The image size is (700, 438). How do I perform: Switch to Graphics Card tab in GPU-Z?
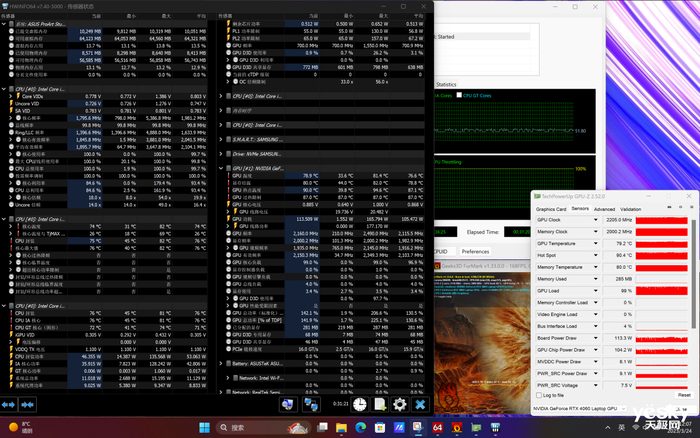coord(551,209)
